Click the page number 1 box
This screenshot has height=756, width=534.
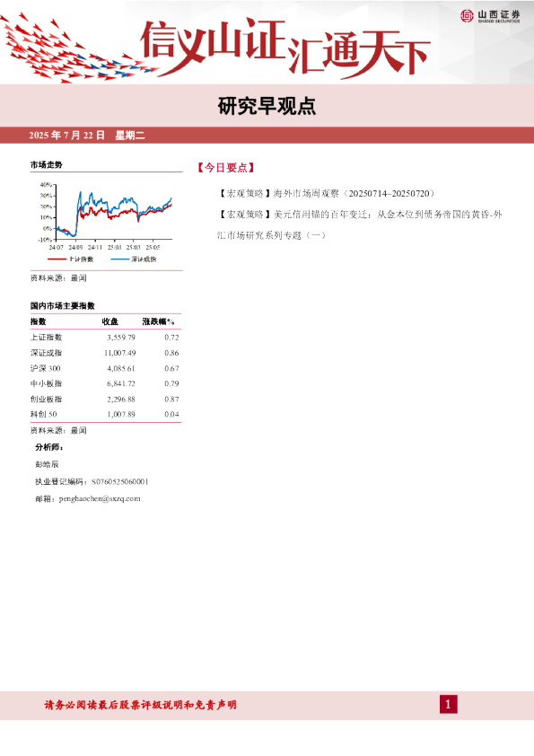pos(448,705)
